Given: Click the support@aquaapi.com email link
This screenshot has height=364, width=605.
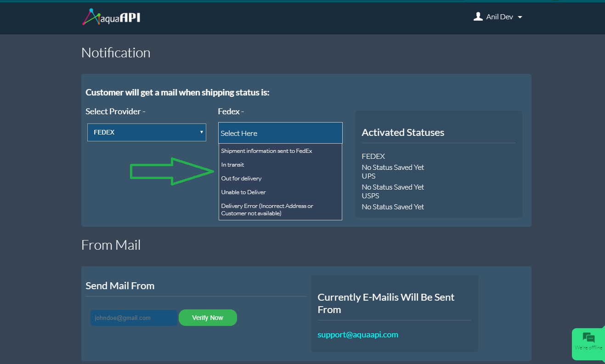Looking at the screenshot, I should coord(358,335).
